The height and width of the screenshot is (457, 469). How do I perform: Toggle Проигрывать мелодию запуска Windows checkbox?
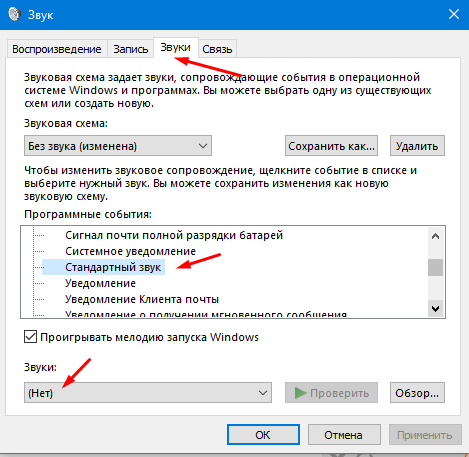tap(30, 337)
